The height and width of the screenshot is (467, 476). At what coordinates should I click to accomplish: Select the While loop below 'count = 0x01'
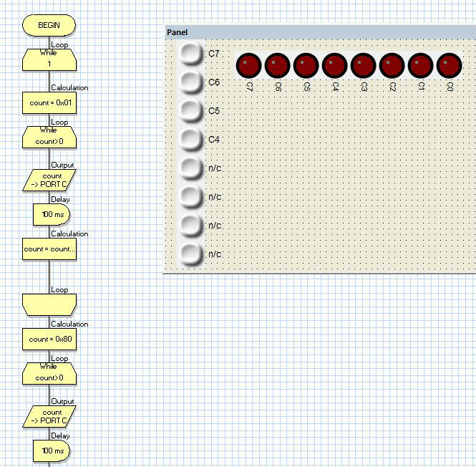(x=49, y=136)
